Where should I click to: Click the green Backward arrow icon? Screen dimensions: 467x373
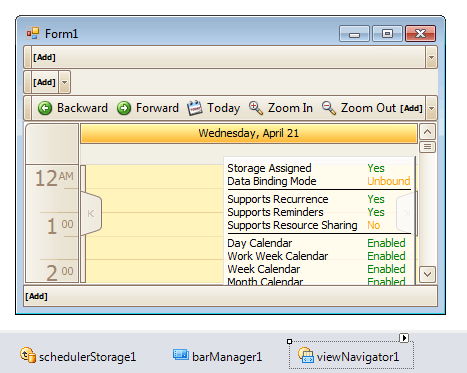(x=45, y=108)
